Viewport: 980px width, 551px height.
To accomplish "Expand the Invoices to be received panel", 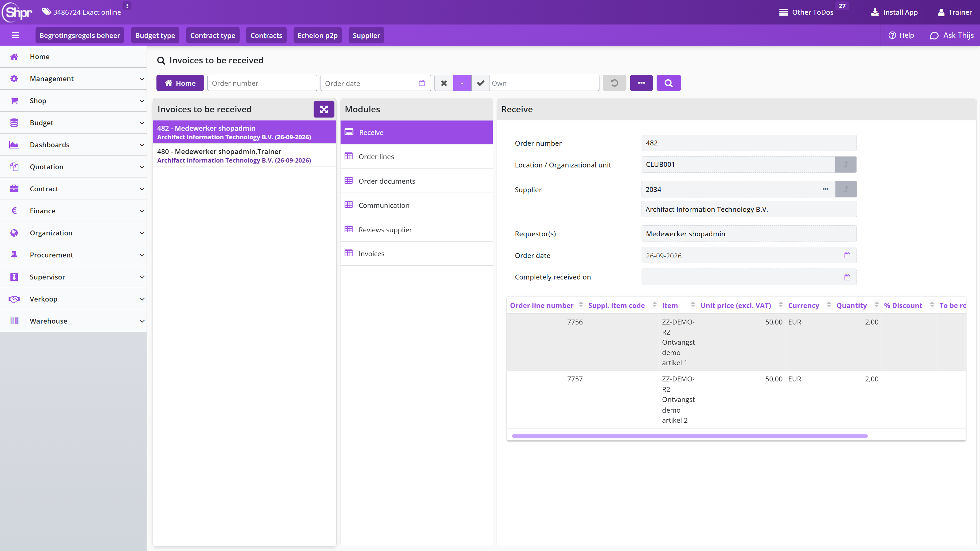I will click(324, 110).
